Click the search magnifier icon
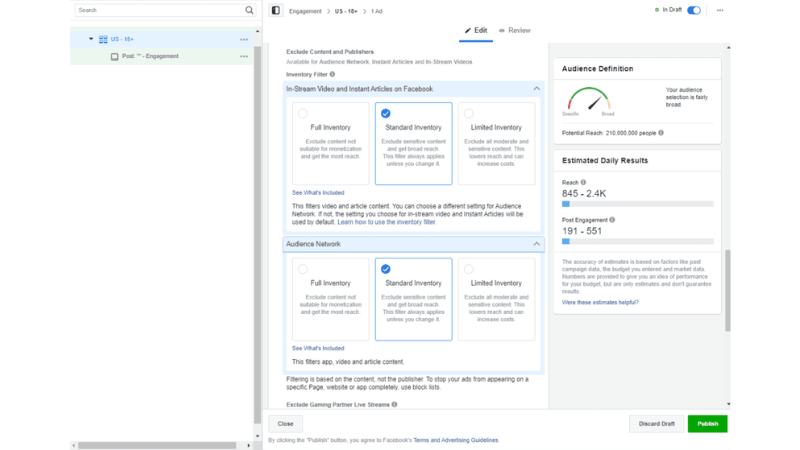 (249, 10)
